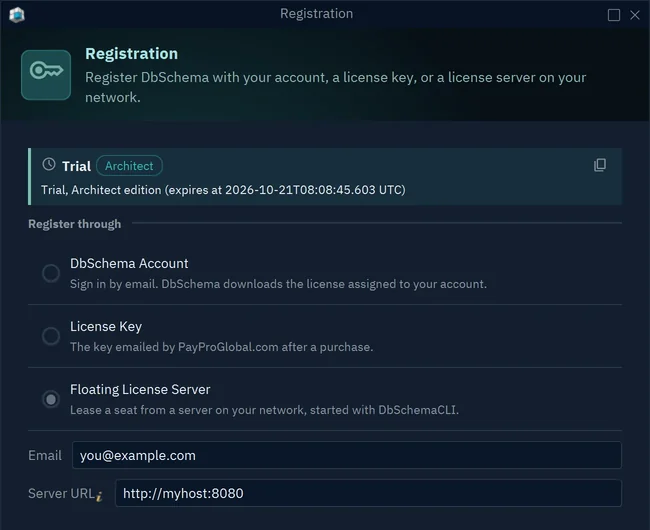
Task: Click the DbSchema app logo icon
Action: coord(17,15)
